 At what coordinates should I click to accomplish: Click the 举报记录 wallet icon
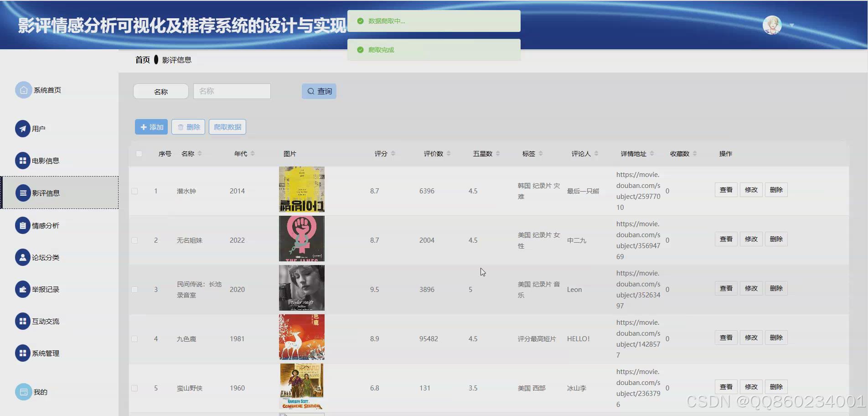pyautogui.click(x=23, y=289)
